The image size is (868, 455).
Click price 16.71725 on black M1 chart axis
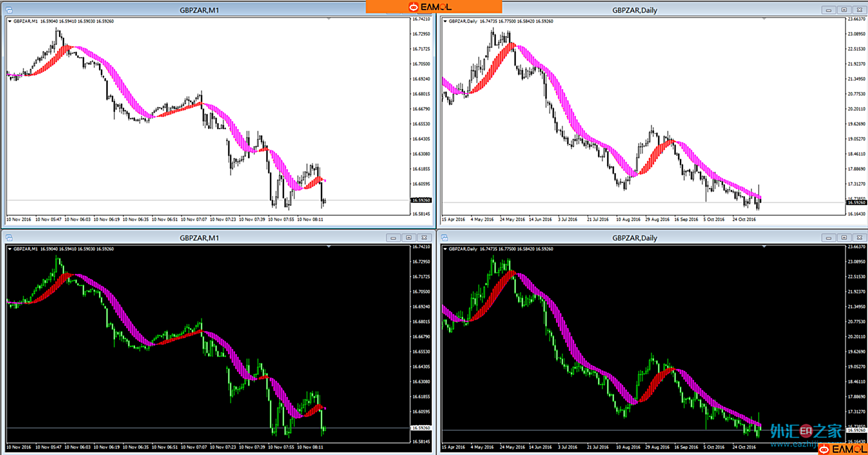point(421,277)
